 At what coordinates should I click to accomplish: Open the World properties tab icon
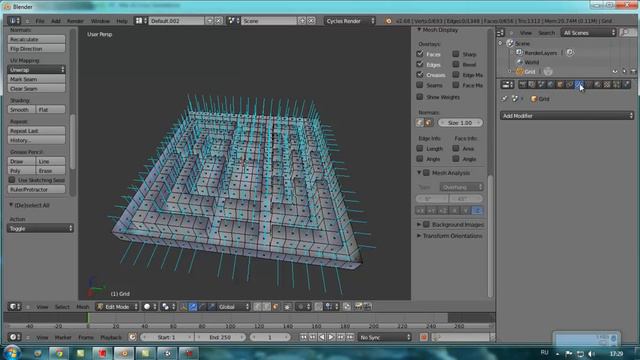click(551, 84)
